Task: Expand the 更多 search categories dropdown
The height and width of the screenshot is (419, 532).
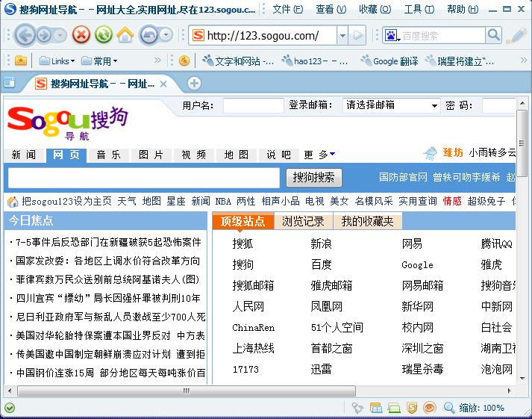Action: pos(319,155)
